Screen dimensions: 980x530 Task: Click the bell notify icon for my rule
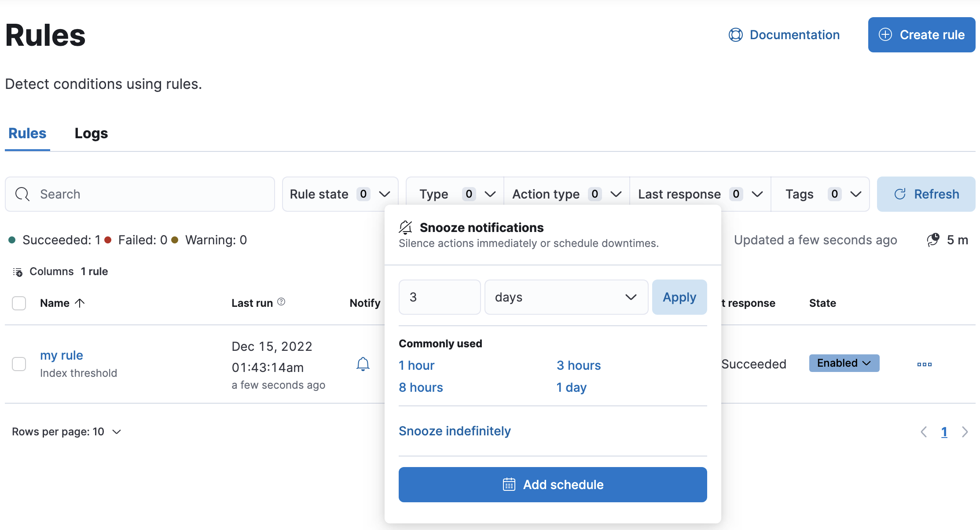tap(363, 364)
